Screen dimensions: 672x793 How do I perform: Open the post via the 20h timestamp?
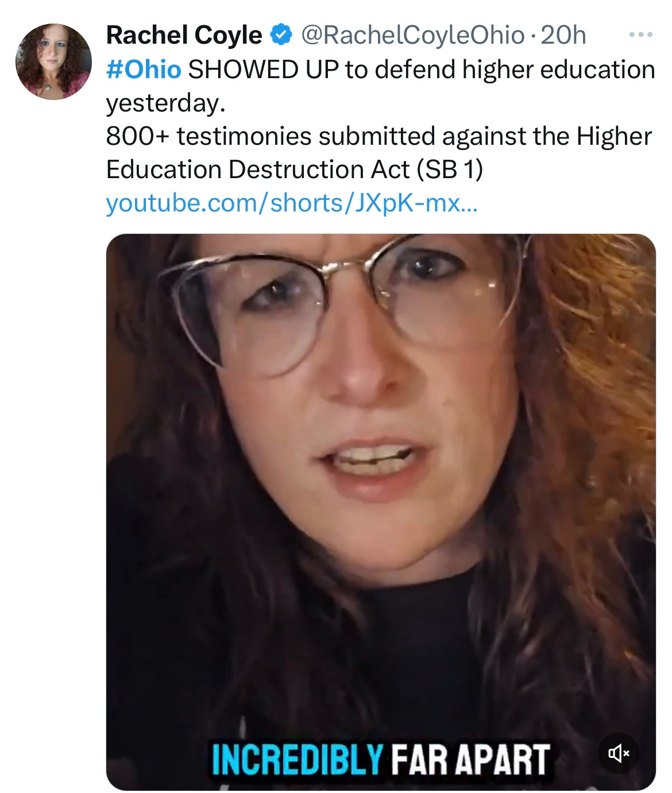(x=563, y=35)
